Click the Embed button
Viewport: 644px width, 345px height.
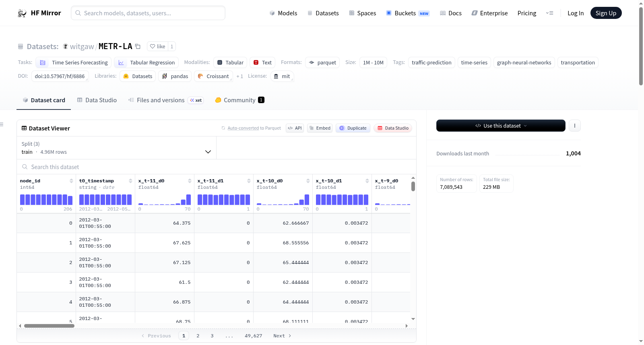click(x=320, y=128)
